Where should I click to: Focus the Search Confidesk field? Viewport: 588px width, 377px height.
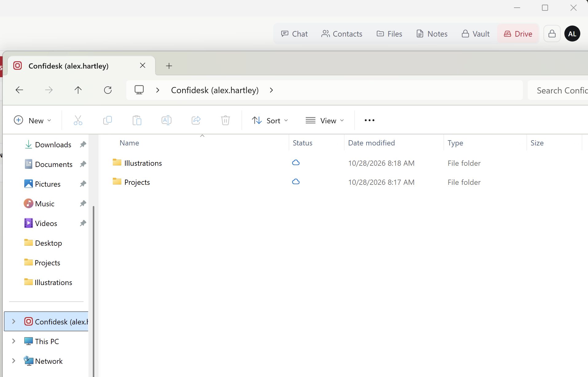(x=558, y=90)
